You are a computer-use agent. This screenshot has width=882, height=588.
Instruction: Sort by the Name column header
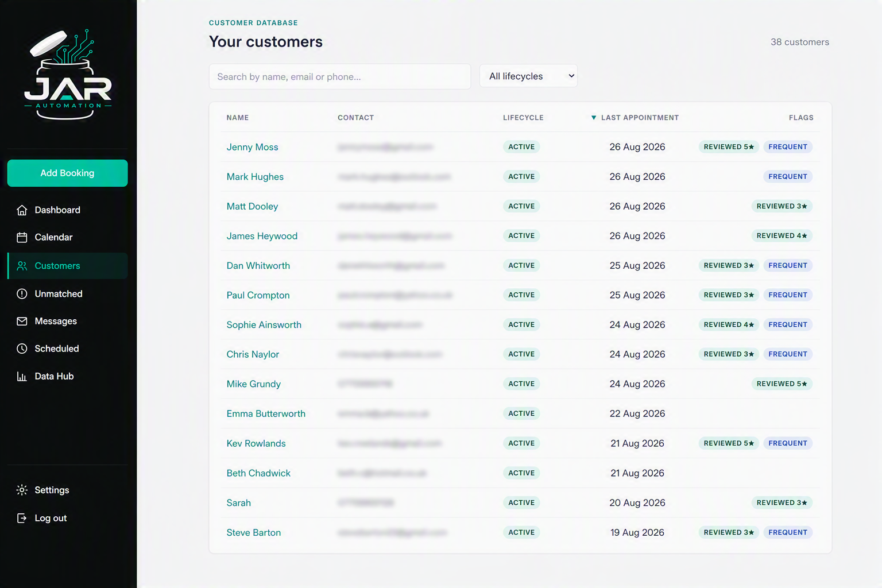[238, 118]
